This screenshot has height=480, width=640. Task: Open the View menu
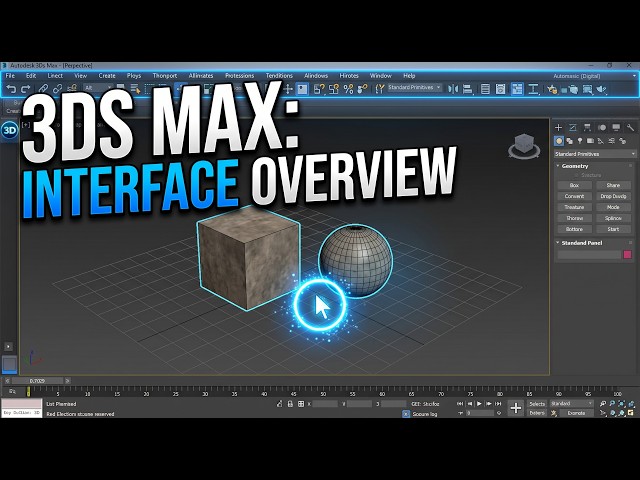coord(80,76)
